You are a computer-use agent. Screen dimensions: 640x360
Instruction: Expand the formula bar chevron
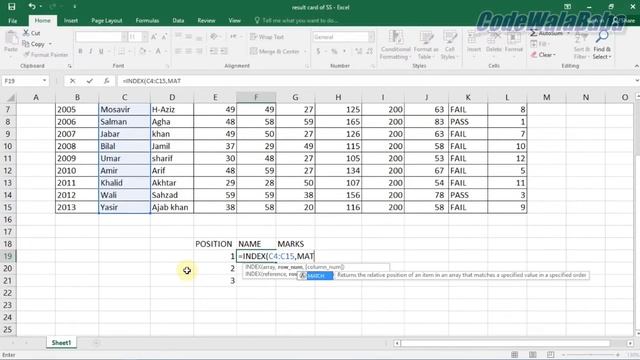pos(636,81)
